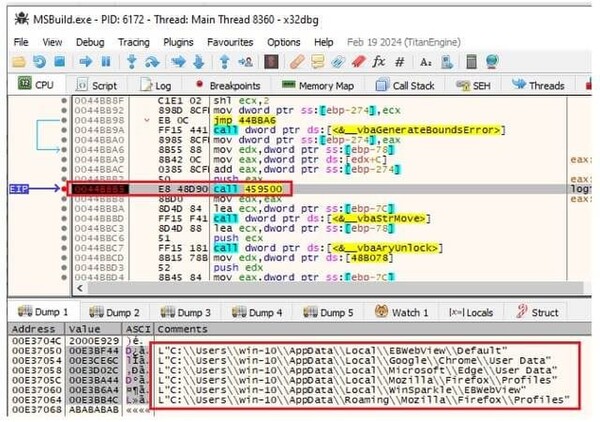Switch to the SEH tab
The width and height of the screenshot is (600, 422).
coord(473,85)
